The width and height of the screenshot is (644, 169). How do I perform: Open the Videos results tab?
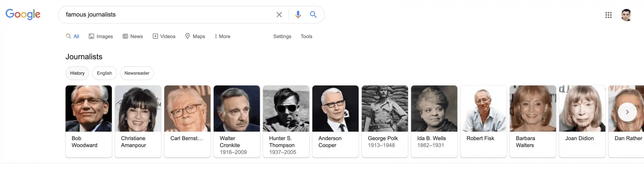coord(164,37)
